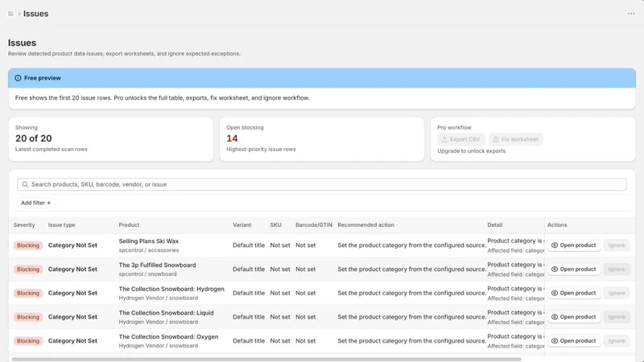The width and height of the screenshot is (644, 362).
Task: Click the Variant column header
Action: 242,225
